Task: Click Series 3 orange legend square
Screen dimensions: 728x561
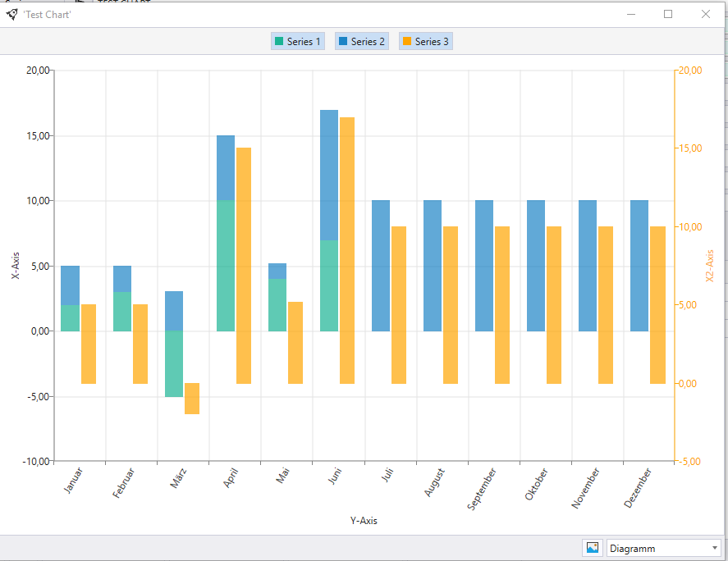Action: (407, 41)
